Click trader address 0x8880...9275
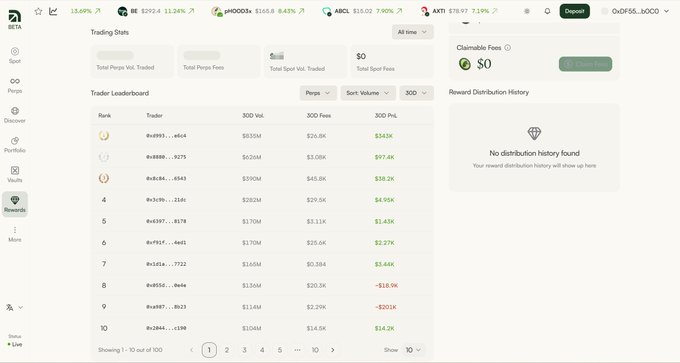The image size is (680, 363). 166,157
